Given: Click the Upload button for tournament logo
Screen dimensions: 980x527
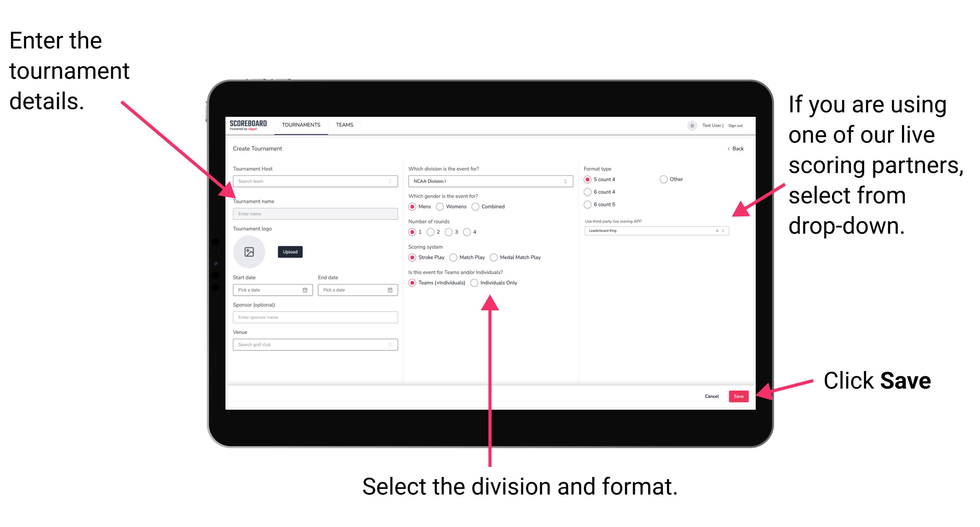Looking at the screenshot, I should pos(289,252).
